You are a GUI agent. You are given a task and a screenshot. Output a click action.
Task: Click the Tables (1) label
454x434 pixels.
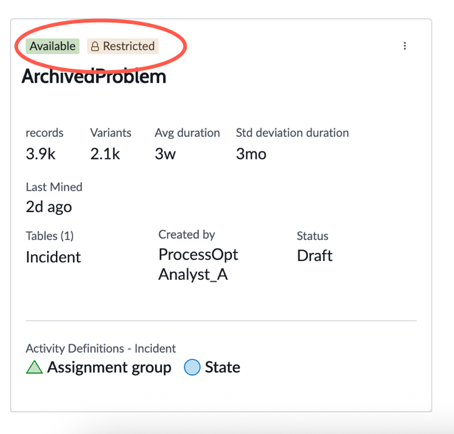point(50,236)
